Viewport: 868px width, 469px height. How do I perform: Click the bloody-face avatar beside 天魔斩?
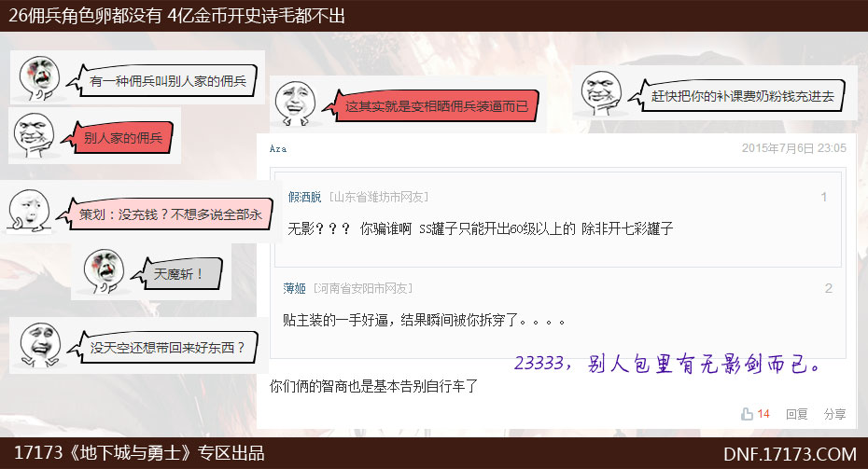click(104, 271)
